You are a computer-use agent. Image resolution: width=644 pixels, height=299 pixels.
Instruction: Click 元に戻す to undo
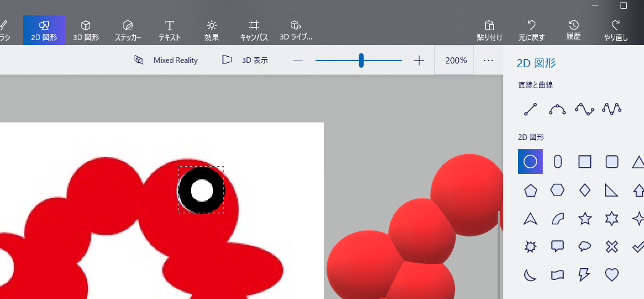pyautogui.click(x=531, y=30)
